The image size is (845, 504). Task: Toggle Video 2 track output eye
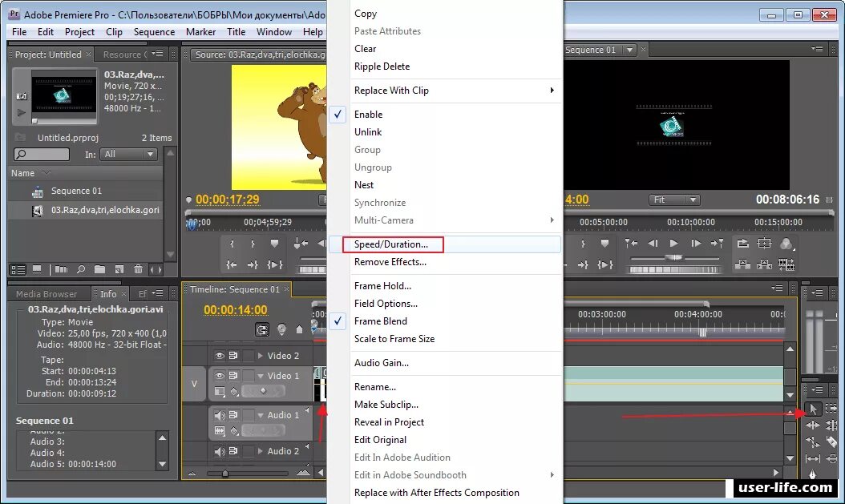[220, 356]
